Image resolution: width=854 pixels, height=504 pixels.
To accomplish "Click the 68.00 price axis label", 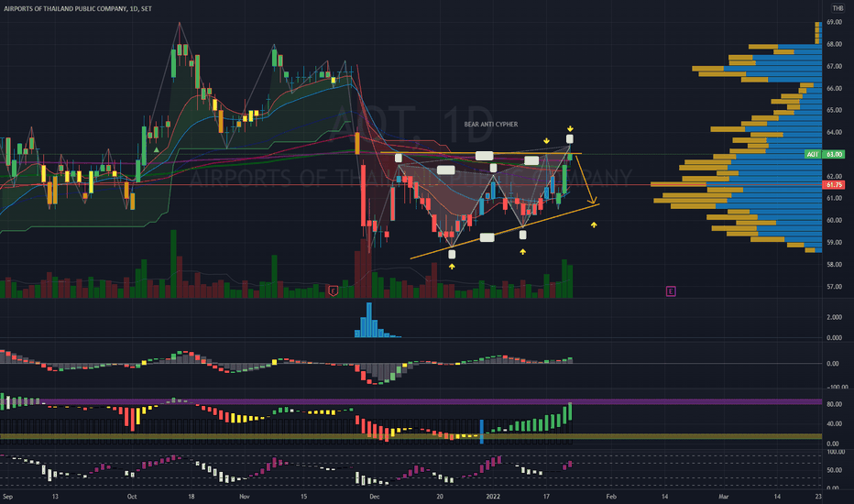I will pyautogui.click(x=835, y=44).
